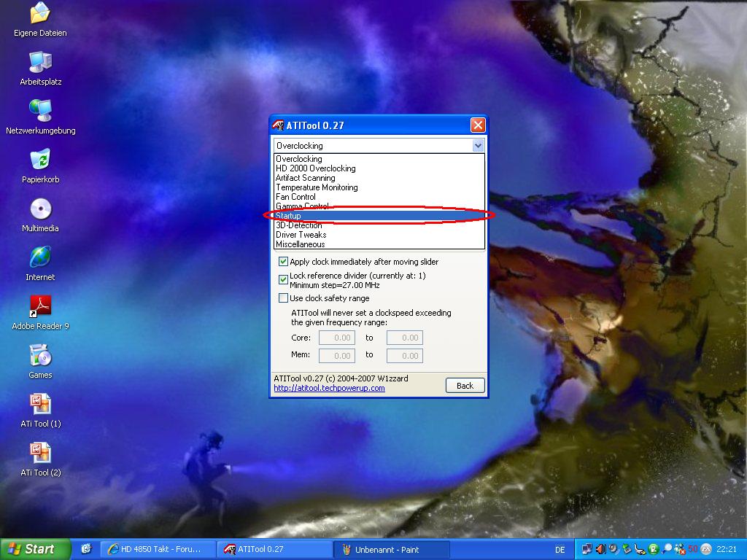Open Eigene Dateien desktop icon

tap(40, 20)
